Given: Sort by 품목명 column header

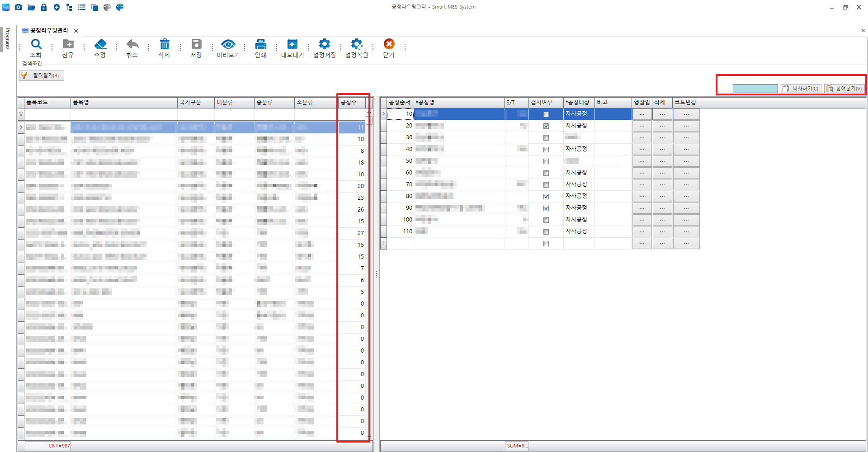Looking at the screenshot, I should [x=124, y=102].
